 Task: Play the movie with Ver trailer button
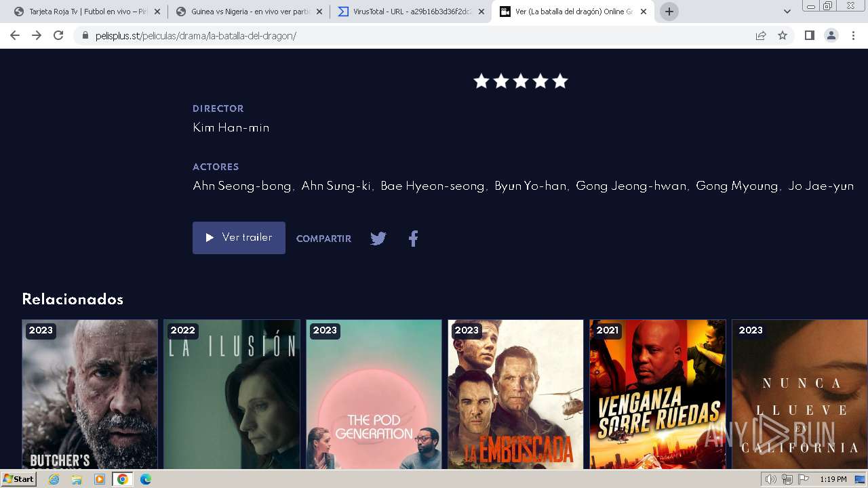(239, 238)
